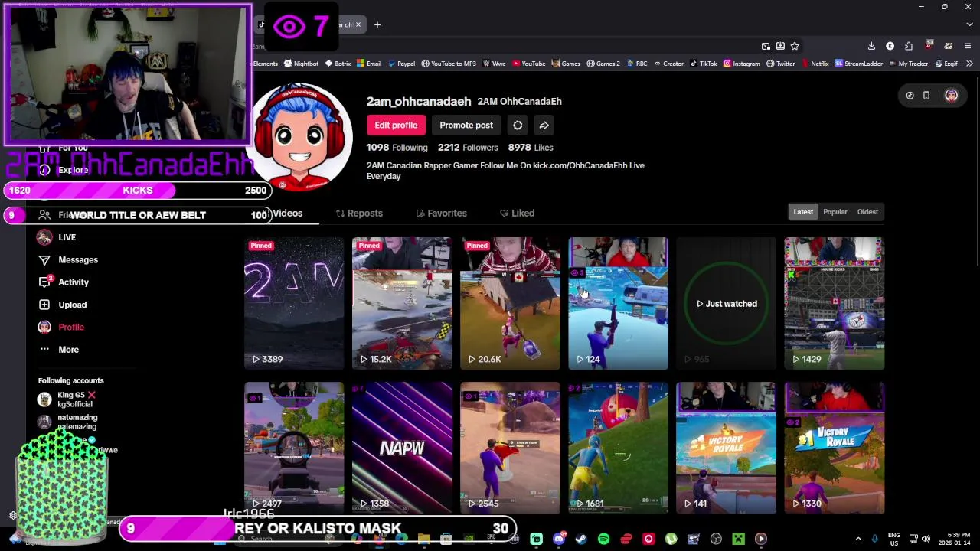Show more bookmarks overflow chevron
Image resolution: width=980 pixels, height=551 pixels.
(x=969, y=64)
